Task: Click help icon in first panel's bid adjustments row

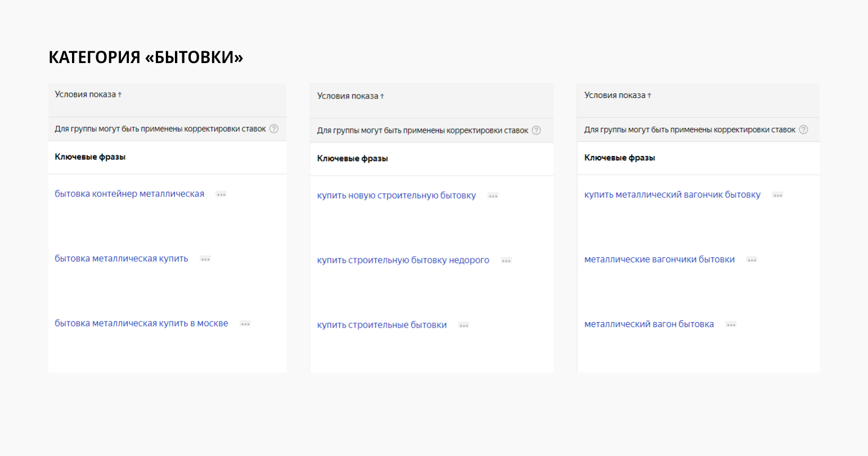Action: [274, 129]
